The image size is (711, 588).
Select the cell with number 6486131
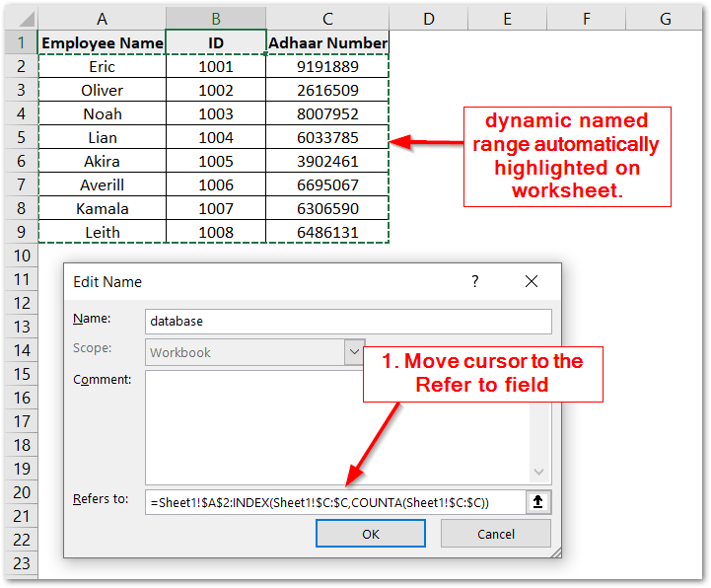point(327,232)
